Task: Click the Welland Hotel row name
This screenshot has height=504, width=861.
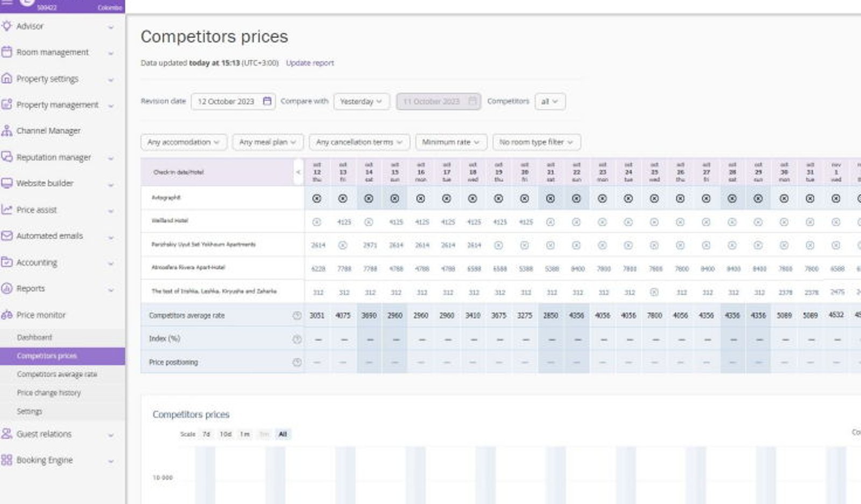Action: 170,221
